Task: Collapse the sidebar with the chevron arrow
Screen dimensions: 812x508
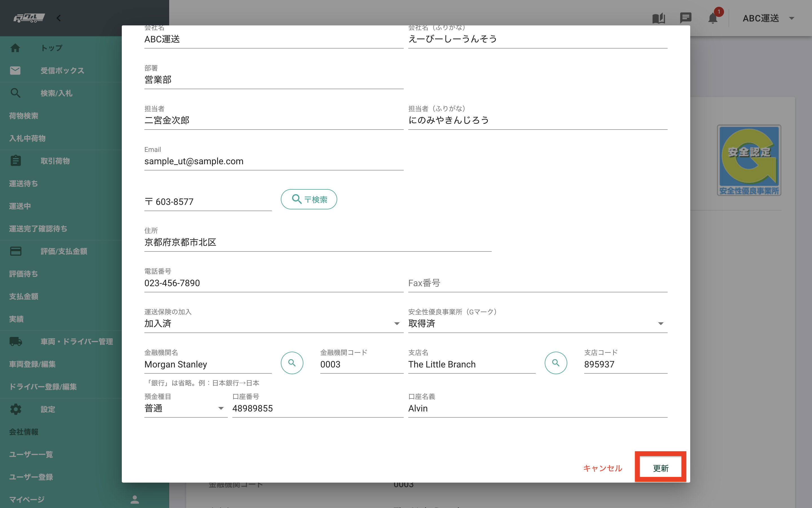Action: click(59, 18)
